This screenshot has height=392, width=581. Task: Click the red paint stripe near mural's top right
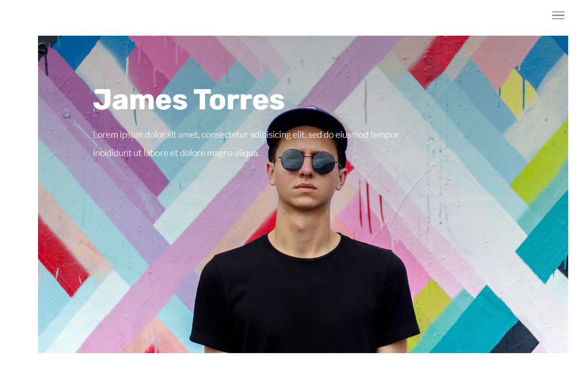tap(435, 59)
